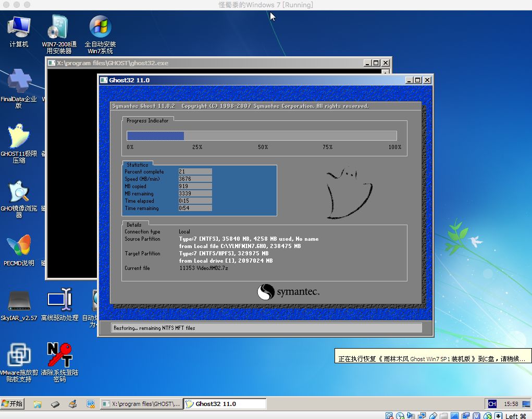The height and width of the screenshot is (419, 532).
Task: Select FinalData企业版 desktop icon
Action: click(x=19, y=89)
